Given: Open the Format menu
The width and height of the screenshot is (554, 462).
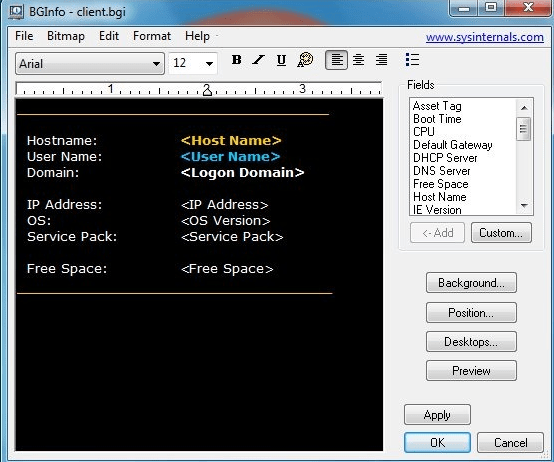Looking at the screenshot, I should [152, 36].
